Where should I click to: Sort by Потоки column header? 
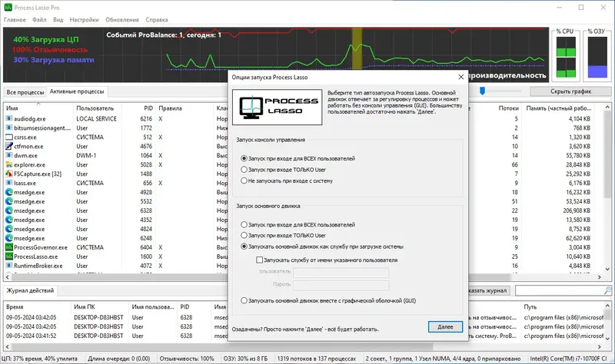click(497, 108)
